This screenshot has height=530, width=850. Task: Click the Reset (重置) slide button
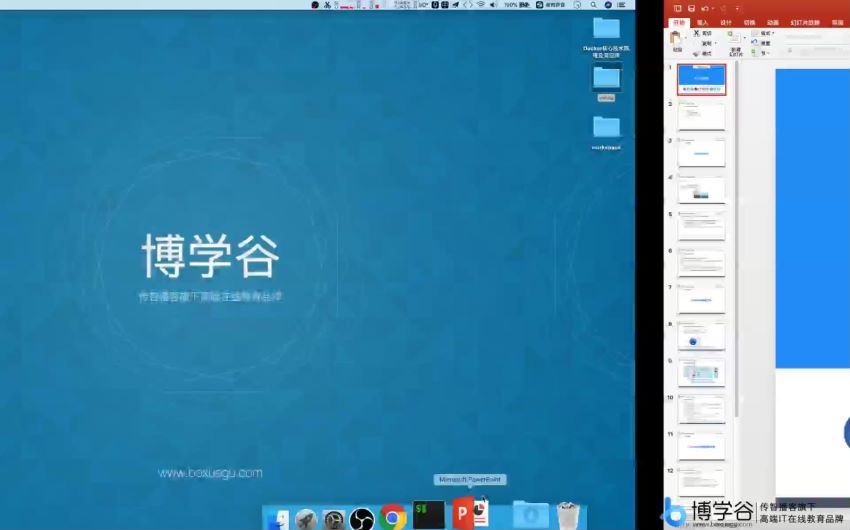pyautogui.click(x=761, y=43)
